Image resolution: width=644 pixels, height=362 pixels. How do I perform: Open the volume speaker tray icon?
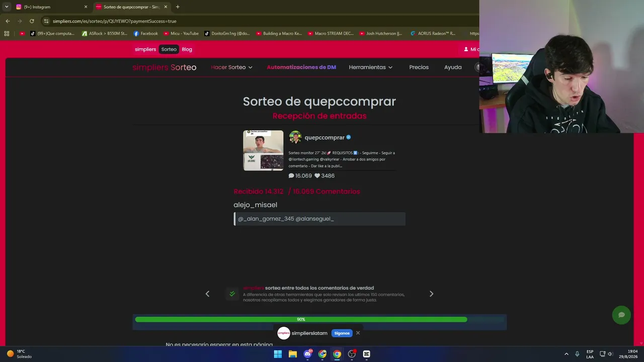click(x=611, y=354)
